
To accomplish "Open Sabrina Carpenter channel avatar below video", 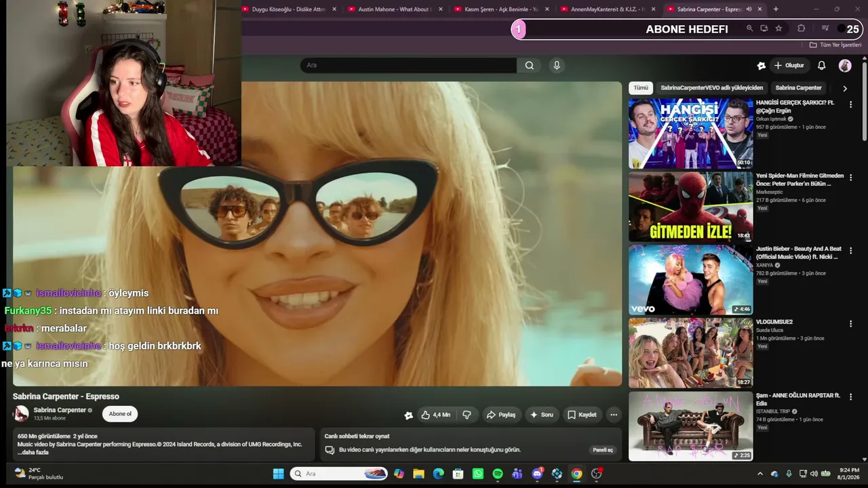I will click(21, 414).
